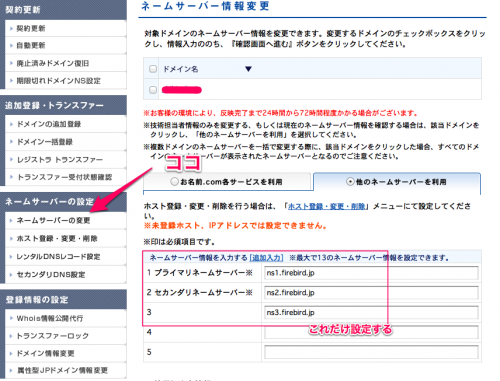The image size is (500, 381).
Task: Open ドメイン情報変更 sidebar item
Action: (65, 353)
